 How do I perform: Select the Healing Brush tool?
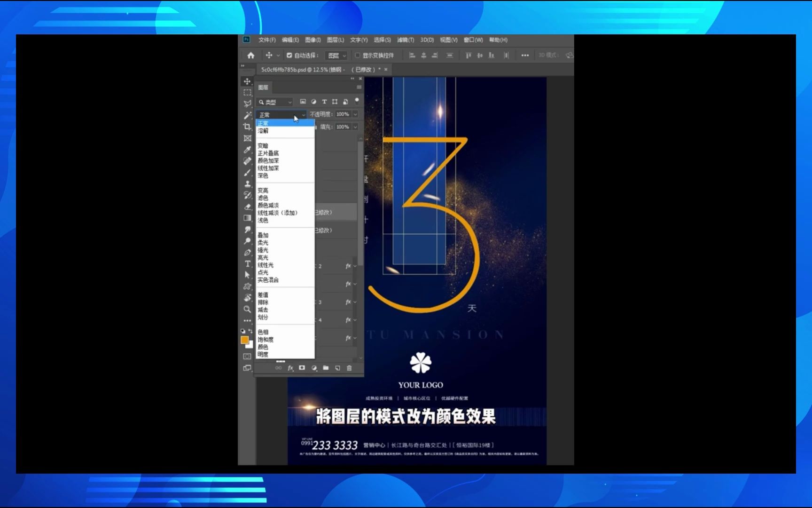pyautogui.click(x=247, y=161)
